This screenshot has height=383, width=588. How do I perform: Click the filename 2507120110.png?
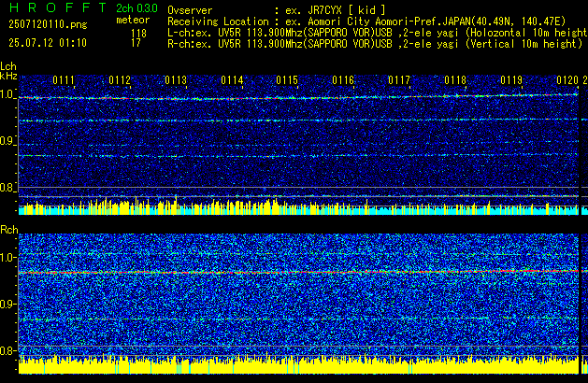[x=48, y=24]
